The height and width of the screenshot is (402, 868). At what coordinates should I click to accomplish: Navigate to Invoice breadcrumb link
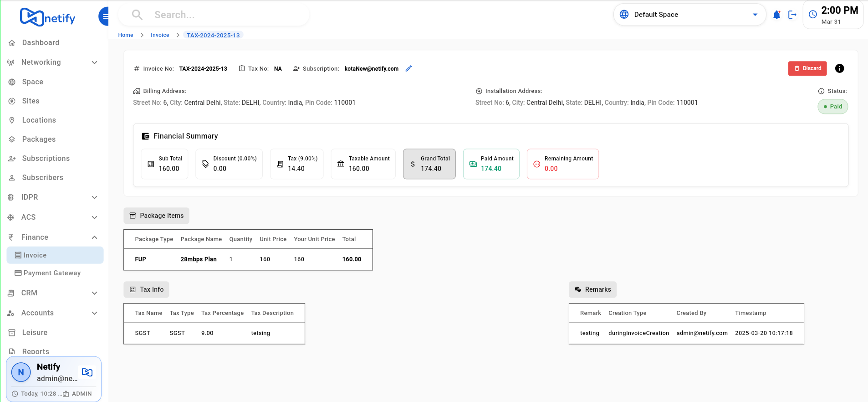click(x=160, y=35)
